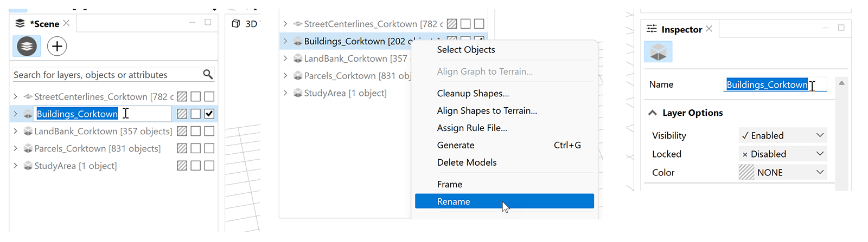Viewport: 868px width, 242px height.
Task: Click the Parcels_Corktown layer icon in Scene panel
Action: point(28,148)
